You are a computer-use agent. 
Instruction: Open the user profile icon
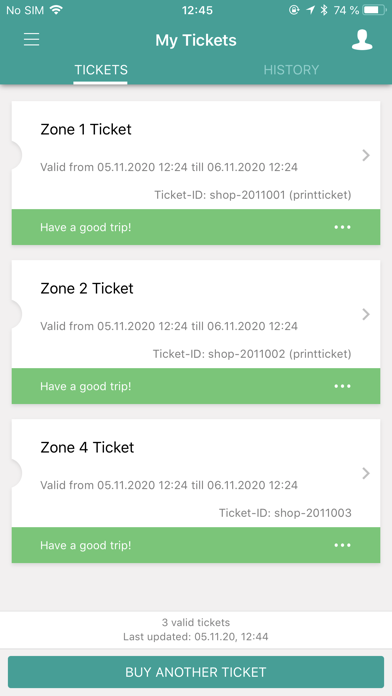[362, 40]
